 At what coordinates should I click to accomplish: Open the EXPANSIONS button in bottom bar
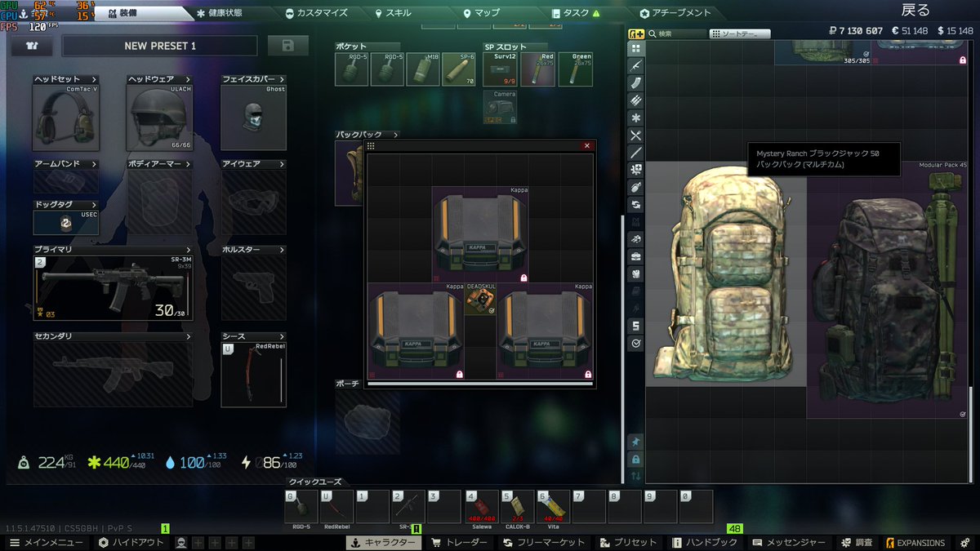tap(915, 542)
